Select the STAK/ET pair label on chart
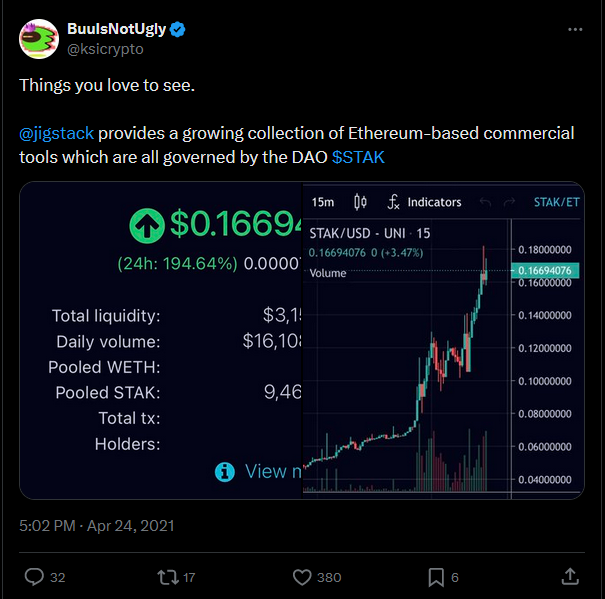Image resolution: width=605 pixels, height=599 pixels. pyautogui.click(x=556, y=202)
